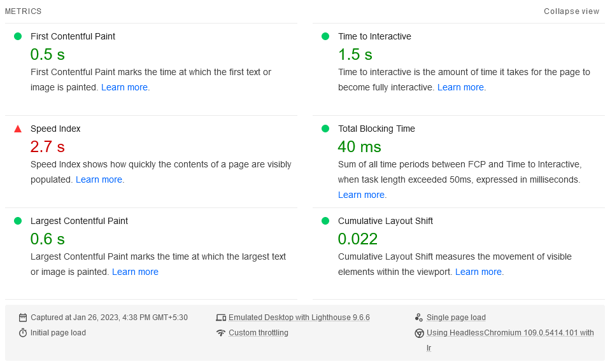
Task: Click the Chrome icon next to HeadlessChromium
Action: 419,333
